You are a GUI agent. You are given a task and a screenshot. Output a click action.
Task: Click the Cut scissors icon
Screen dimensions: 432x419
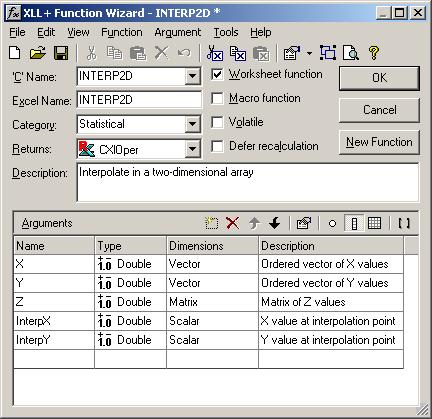pos(91,53)
